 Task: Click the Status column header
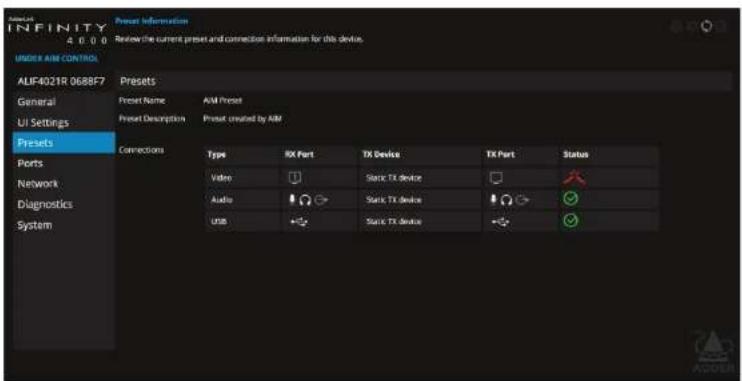575,155
